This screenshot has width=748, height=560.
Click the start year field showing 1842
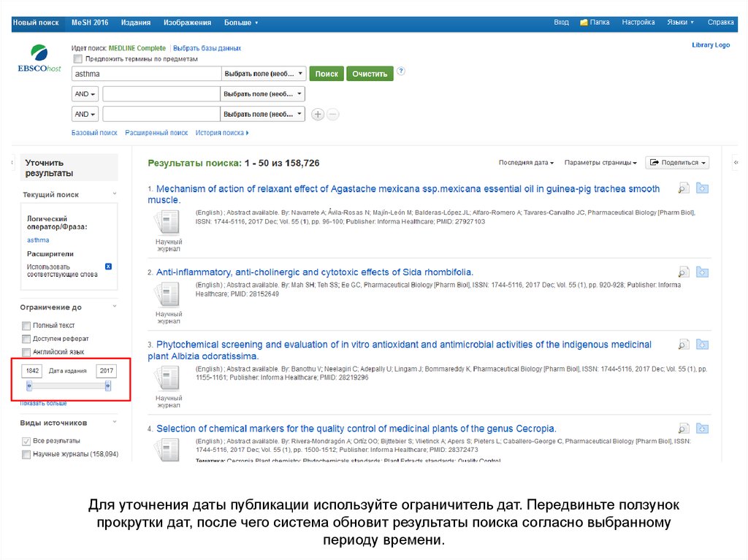32,371
